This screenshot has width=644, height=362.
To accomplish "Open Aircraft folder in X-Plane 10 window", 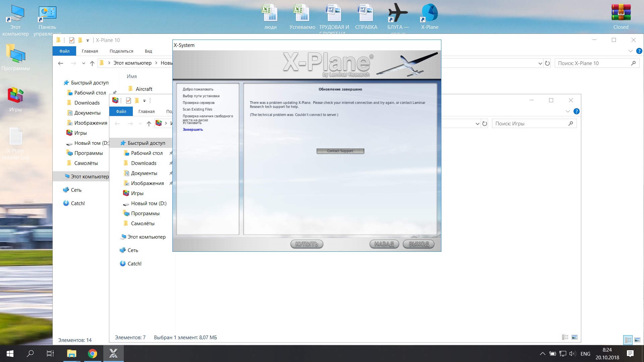I will tap(140, 89).
